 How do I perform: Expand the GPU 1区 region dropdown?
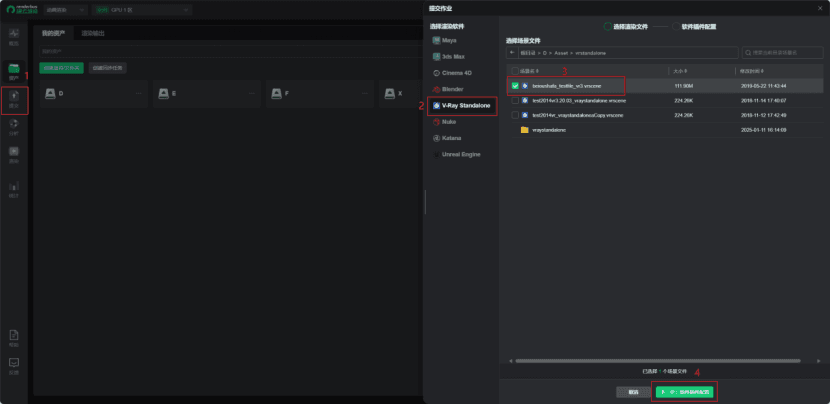tap(142, 10)
